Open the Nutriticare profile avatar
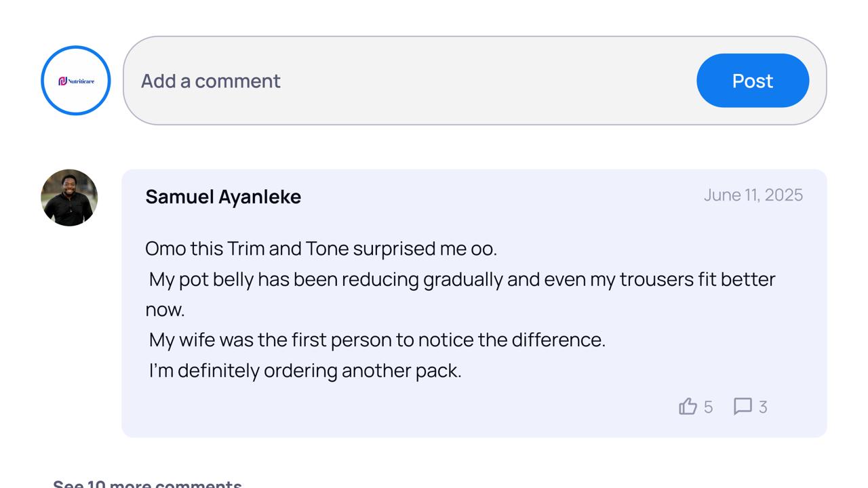The height and width of the screenshot is (488, 868). pos(76,81)
